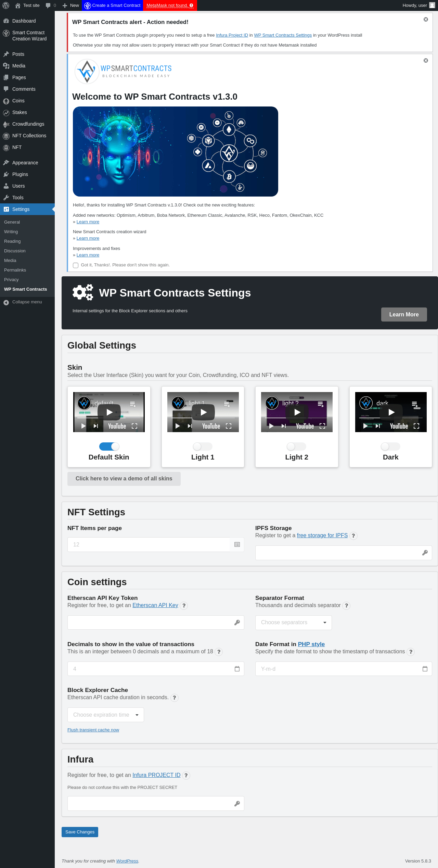The width and height of the screenshot is (438, 868).
Task: Open the Coins menu item
Action: click(x=27, y=101)
